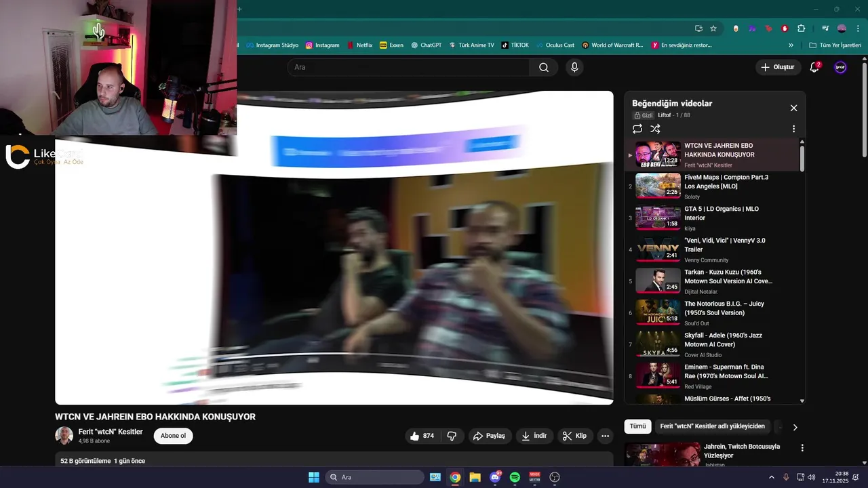Click the Oluştur create button
868x488 pixels.
click(778, 67)
